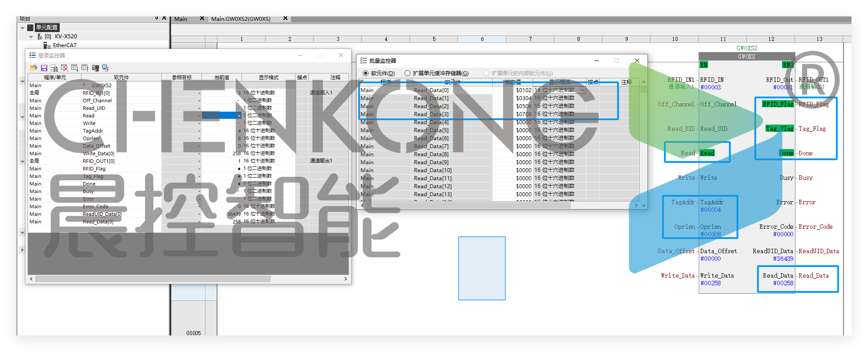Select the TagAddr row in 登录监控器
This screenshot has width=868, height=352.
pyautogui.click(x=188, y=131)
